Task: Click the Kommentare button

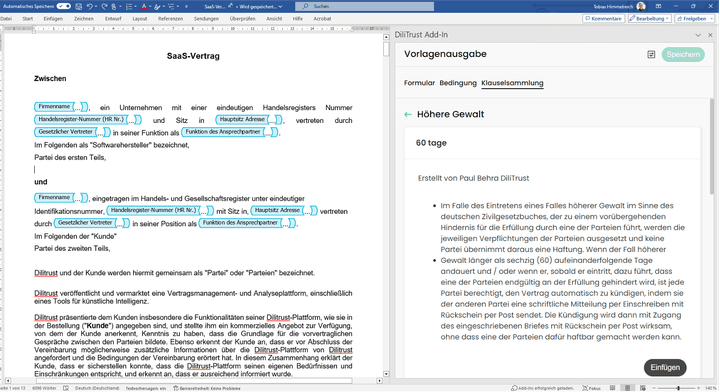Action: click(603, 18)
